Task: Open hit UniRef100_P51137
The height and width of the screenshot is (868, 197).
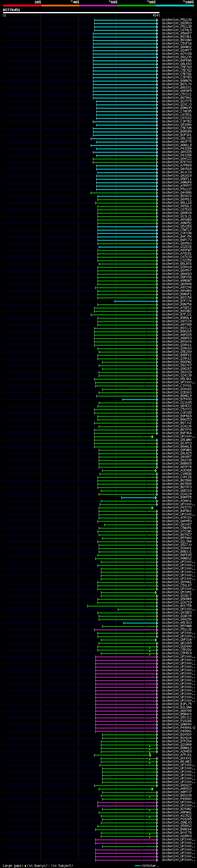Action: coord(177,189)
